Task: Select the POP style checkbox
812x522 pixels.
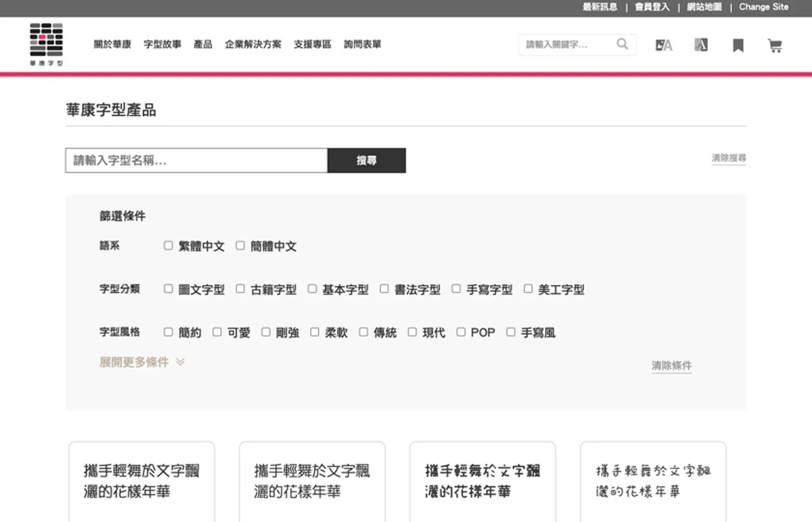Action: pos(461,332)
